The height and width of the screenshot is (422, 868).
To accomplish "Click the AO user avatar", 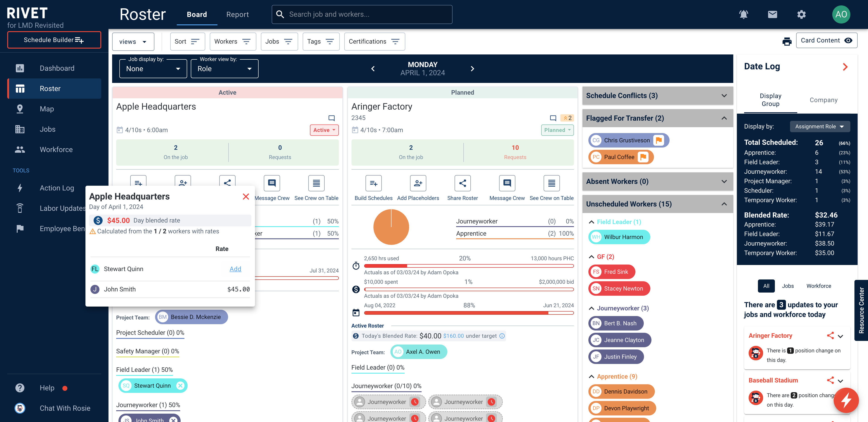I will tap(841, 14).
